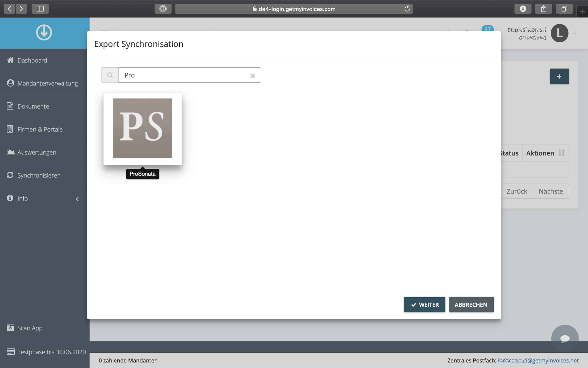588x368 pixels.
Task: Click the Zurück pagination button
Action: point(517,191)
